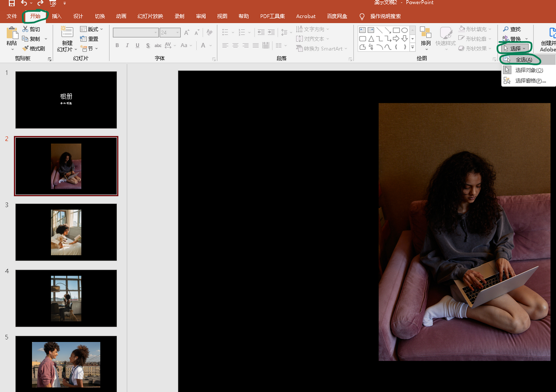
Task: Open the 排列 arrange dropdown
Action: click(x=425, y=38)
